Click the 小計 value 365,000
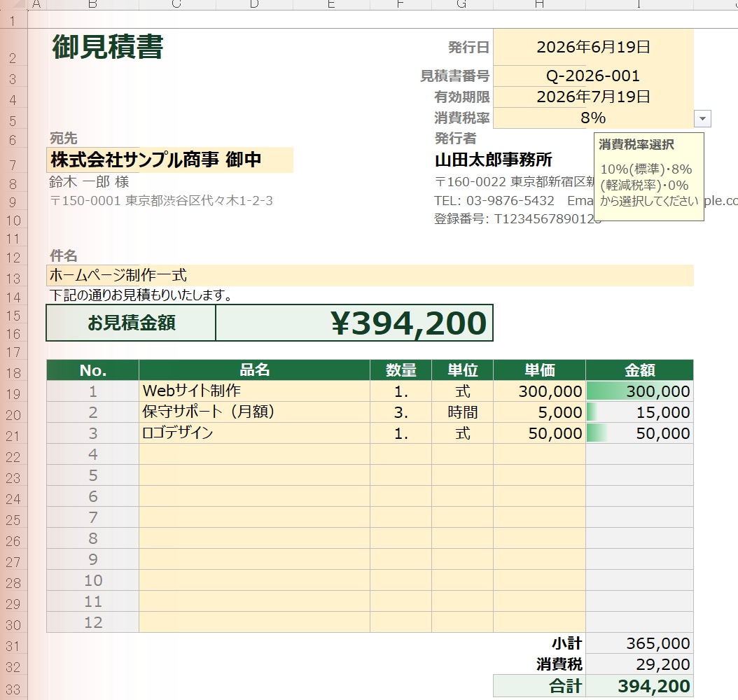 coord(640,643)
